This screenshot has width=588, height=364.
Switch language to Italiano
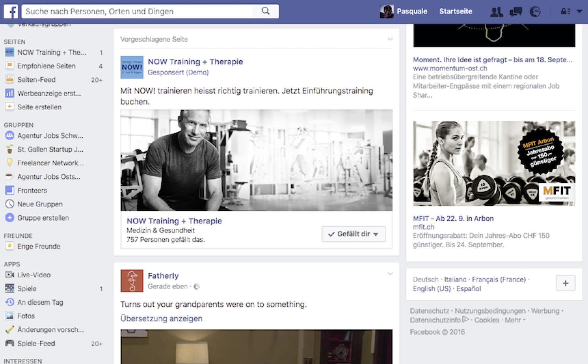tap(455, 279)
